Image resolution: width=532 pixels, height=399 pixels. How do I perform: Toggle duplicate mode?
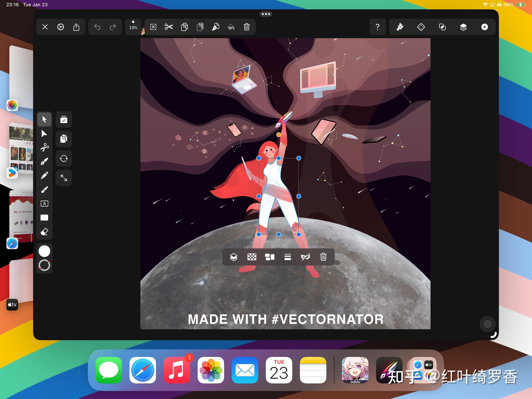pos(64,139)
